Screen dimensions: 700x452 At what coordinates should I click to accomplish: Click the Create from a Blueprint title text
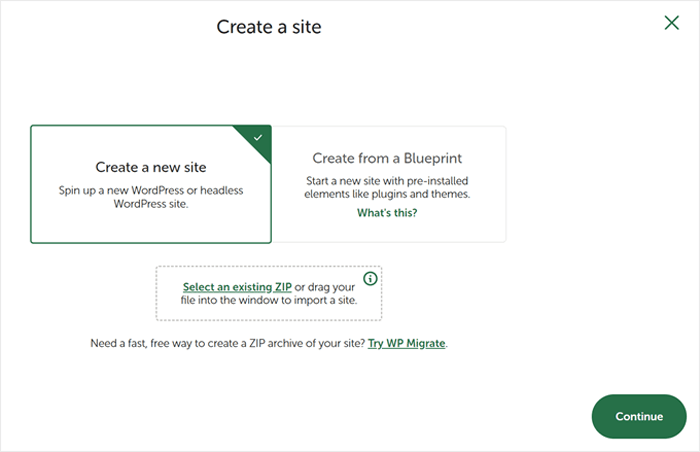[387, 158]
